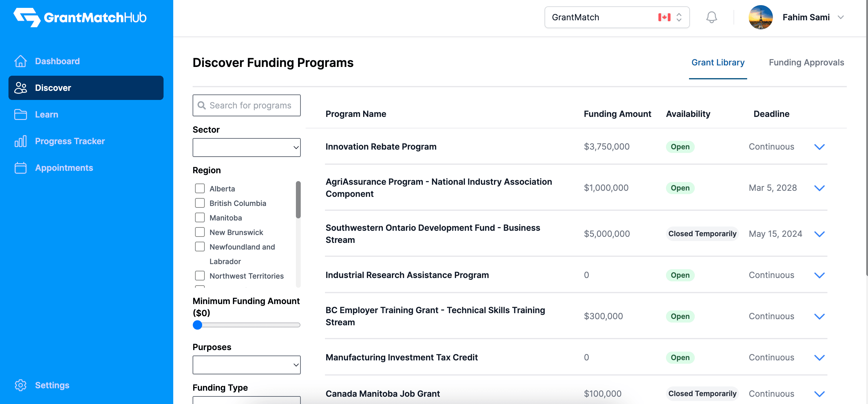Open the Purposes dropdown
Viewport: 868px width, 404px height.
[246, 365]
